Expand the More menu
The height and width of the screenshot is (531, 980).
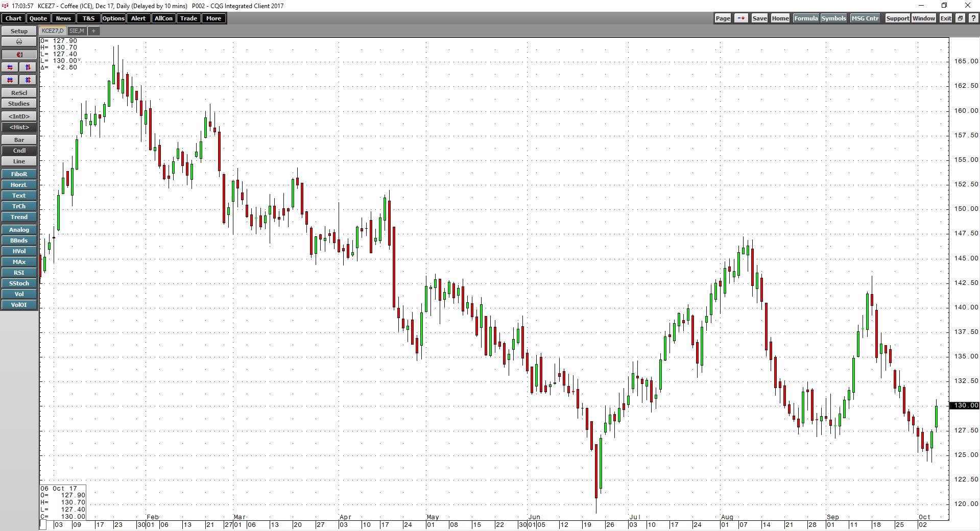pos(213,18)
